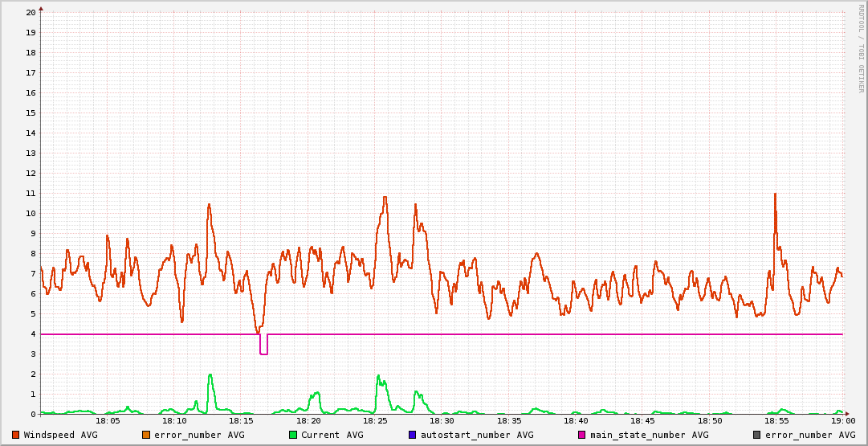Click the red Windspeed AVG legend swatch

pos(15,435)
